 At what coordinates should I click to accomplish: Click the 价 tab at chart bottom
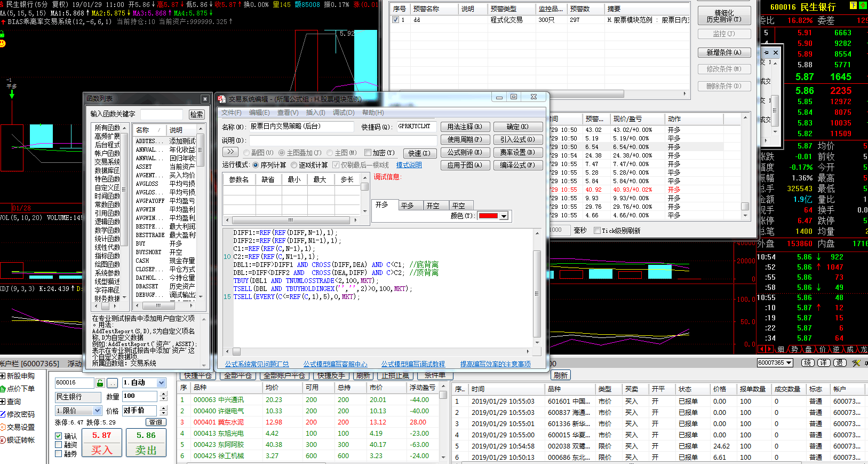[822, 349]
